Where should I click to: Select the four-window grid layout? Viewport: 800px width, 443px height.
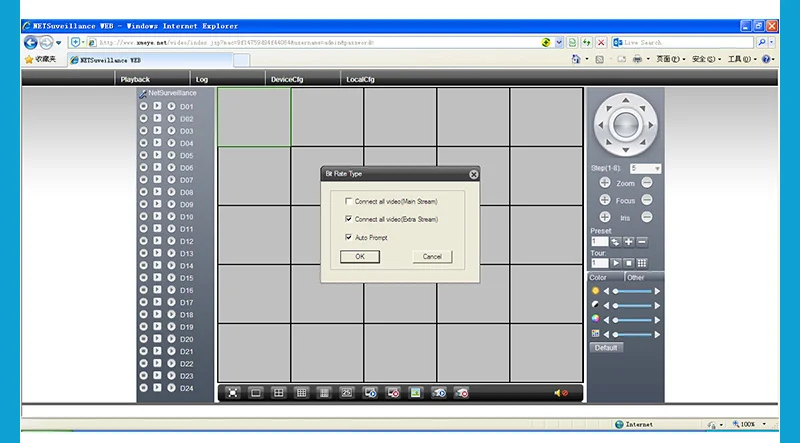279,393
